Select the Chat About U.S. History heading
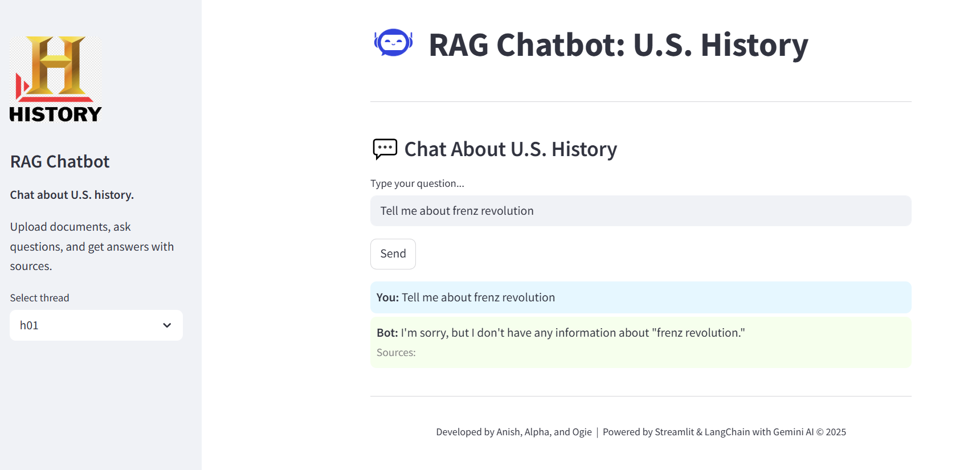Image resolution: width=980 pixels, height=470 pixels. coord(510,149)
